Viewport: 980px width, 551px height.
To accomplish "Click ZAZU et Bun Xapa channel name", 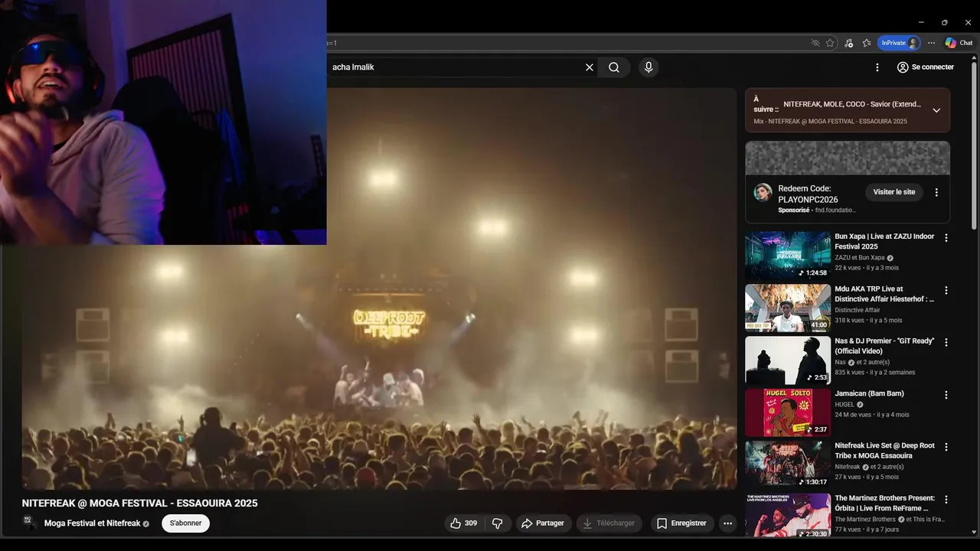I will [860, 258].
